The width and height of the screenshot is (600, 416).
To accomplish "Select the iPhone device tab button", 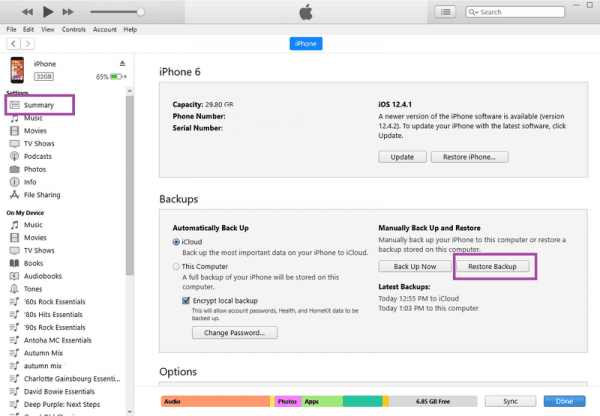I will tap(306, 44).
